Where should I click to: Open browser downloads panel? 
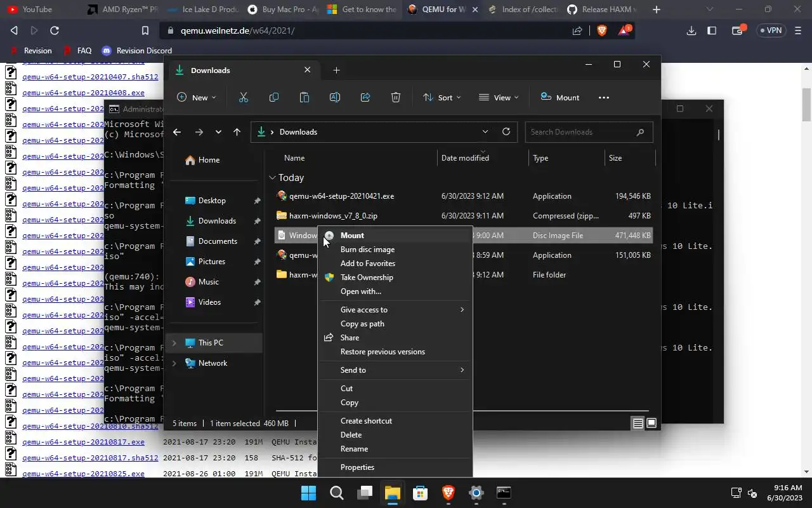[x=691, y=30]
